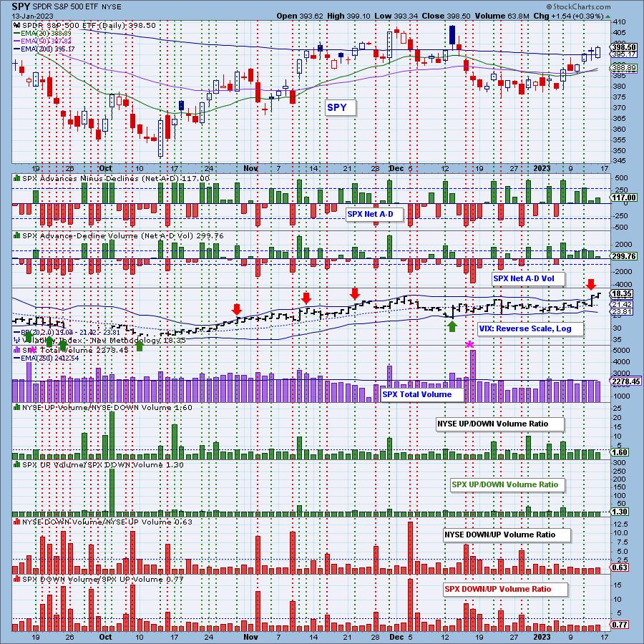Screen dimensions: 644x644
Task: Click the 0.63 NYSE down/up ratio tag
Action: tap(620, 567)
